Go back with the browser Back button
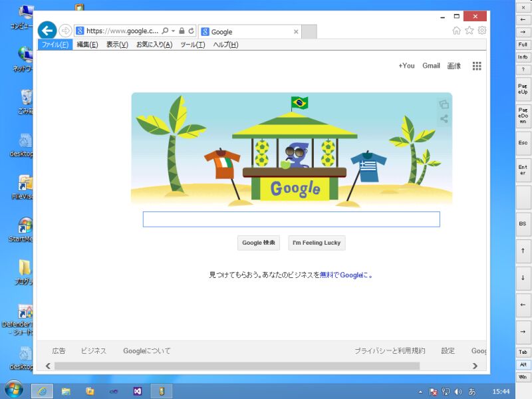Viewport: 532px width, 399px height. tap(47, 31)
